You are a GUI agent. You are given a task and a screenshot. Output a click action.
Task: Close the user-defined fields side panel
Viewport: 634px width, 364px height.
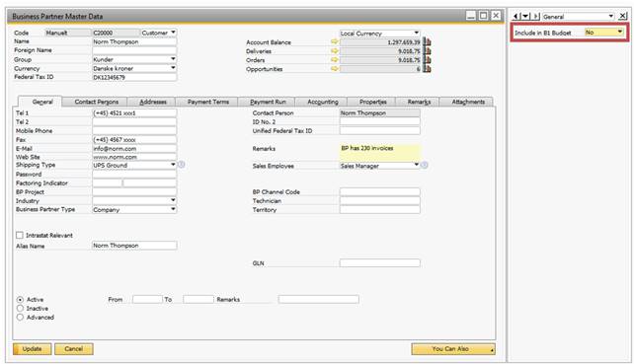623,16
